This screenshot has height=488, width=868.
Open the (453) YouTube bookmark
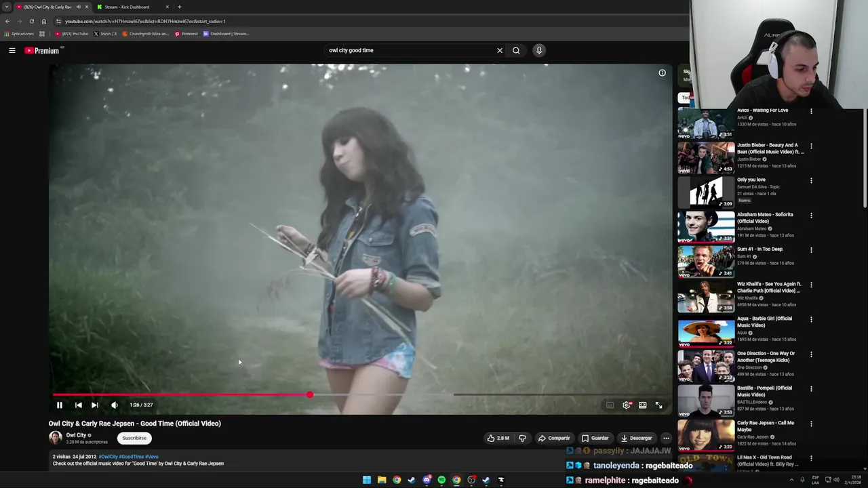point(72,34)
